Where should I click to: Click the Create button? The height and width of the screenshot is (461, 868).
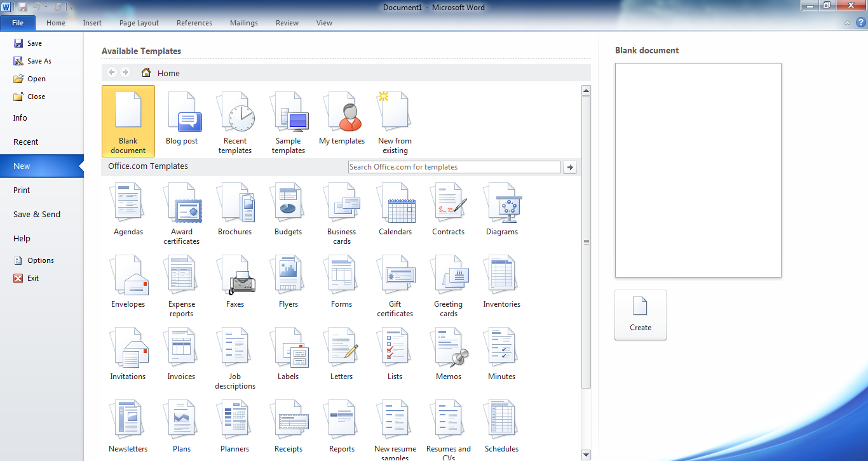641,315
